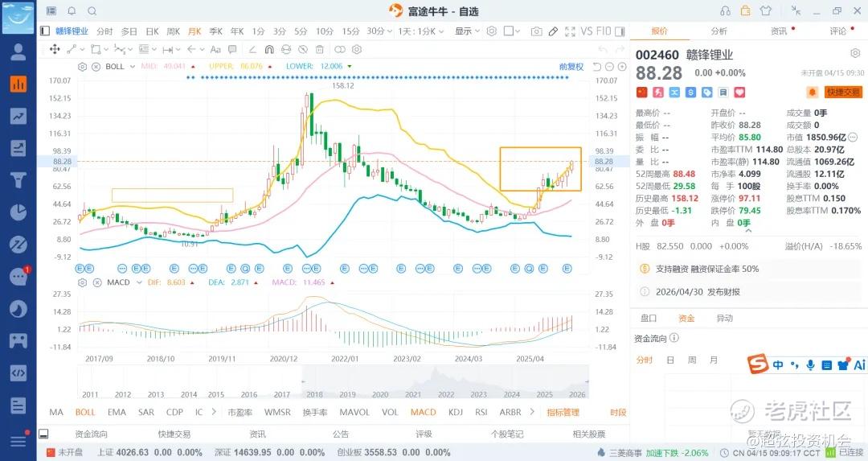
Task: Open the 公告 announcements bottom tab
Action: tap(341, 434)
